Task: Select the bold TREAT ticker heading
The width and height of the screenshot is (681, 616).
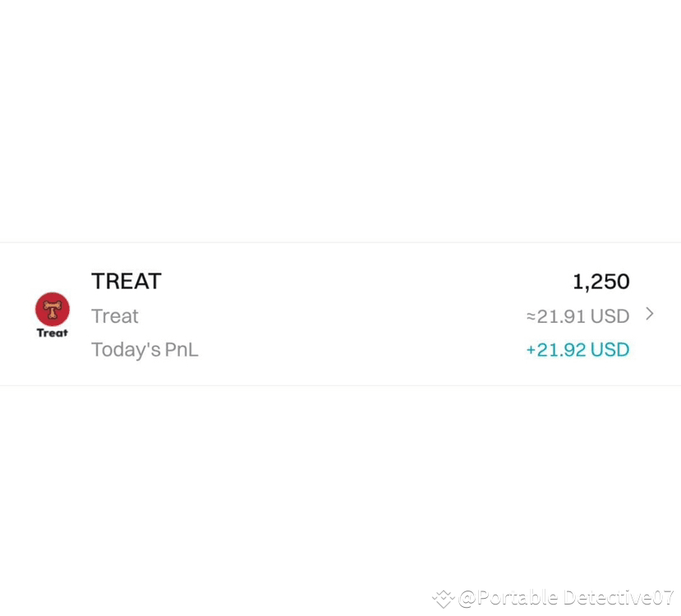Action: (127, 281)
